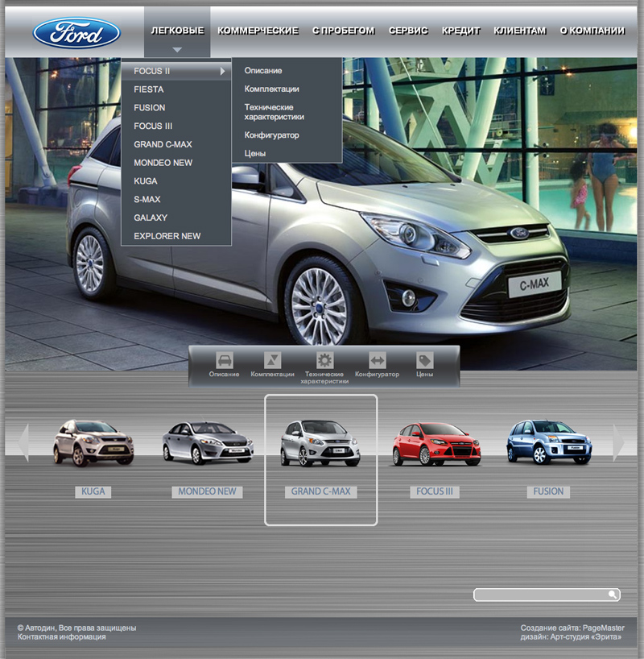Choose Описание in the FOCUS II submenu
Image resolution: width=644 pixels, height=659 pixels.
click(263, 71)
